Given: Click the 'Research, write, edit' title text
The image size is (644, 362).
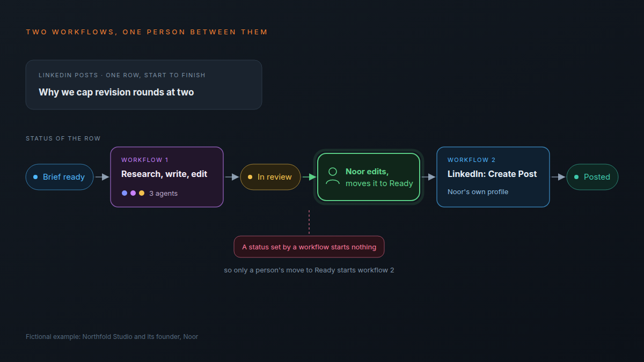Looking at the screenshot, I should click(164, 174).
